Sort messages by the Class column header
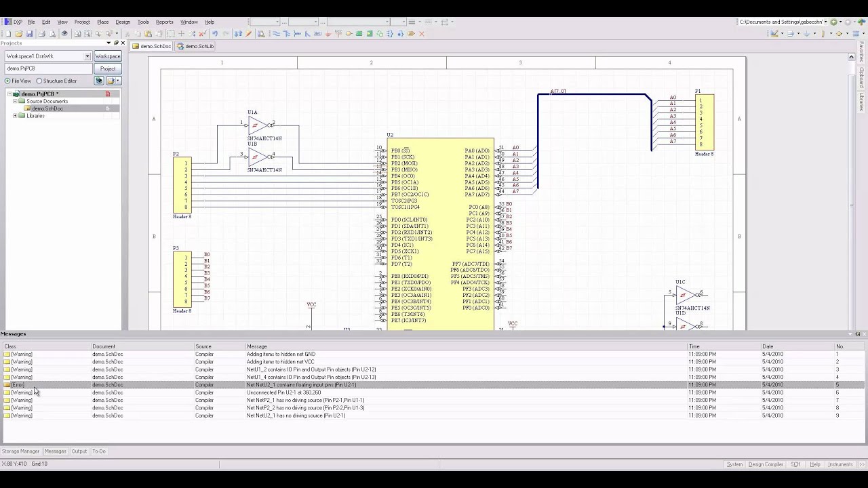Image resolution: width=868 pixels, height=488 pixels. pos(46,346)
